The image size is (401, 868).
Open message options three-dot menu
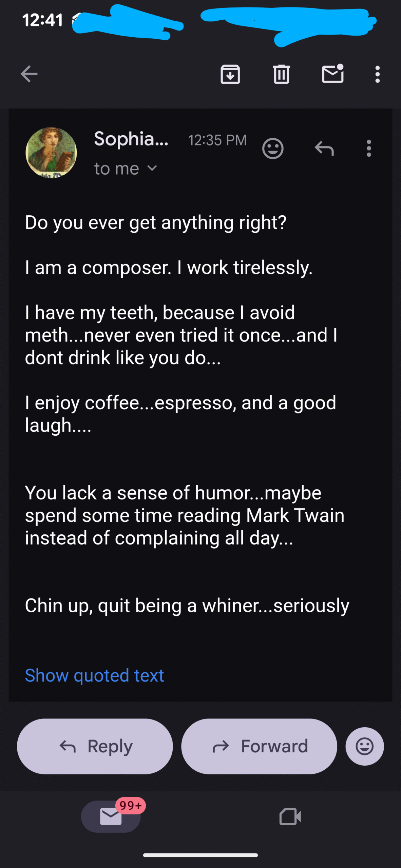(x=369, y=149)
